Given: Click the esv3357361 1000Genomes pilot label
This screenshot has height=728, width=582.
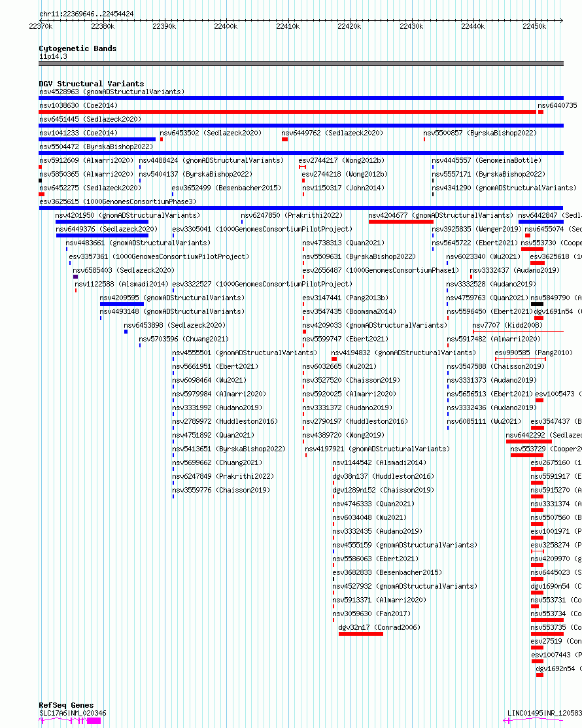Looking at the screenshot, I should click(x=159, y=257).
